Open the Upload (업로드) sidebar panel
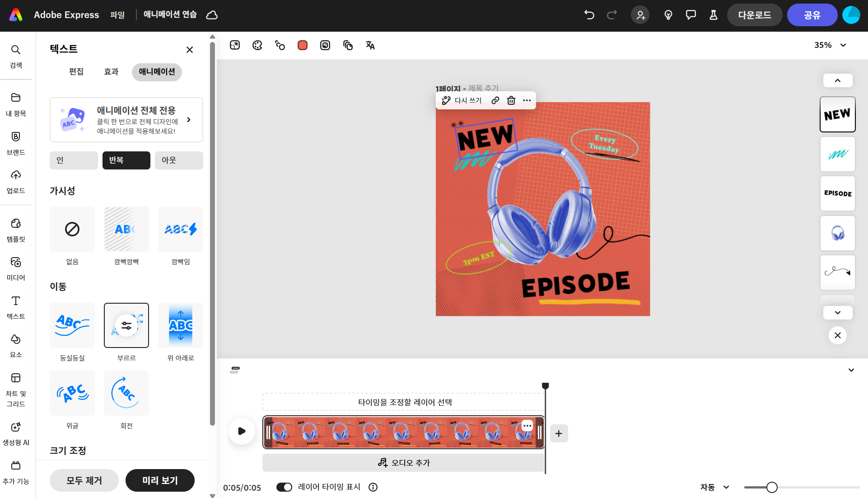Image resolution: width=868 pixels, height=498 pixels. (x=16, y=181)
